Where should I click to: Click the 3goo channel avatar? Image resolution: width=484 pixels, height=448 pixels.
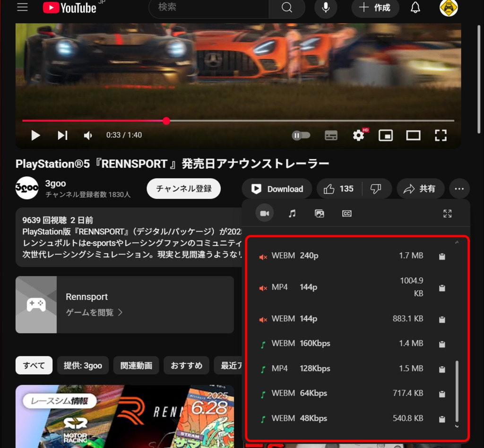pyautogui.click(x=27, y=188)
